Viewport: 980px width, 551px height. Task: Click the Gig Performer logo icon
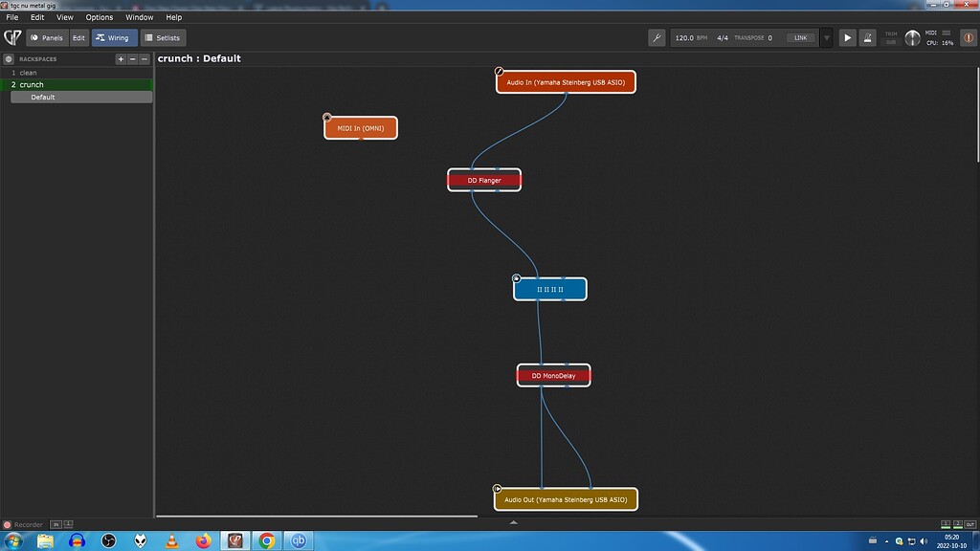pos(12,38)
